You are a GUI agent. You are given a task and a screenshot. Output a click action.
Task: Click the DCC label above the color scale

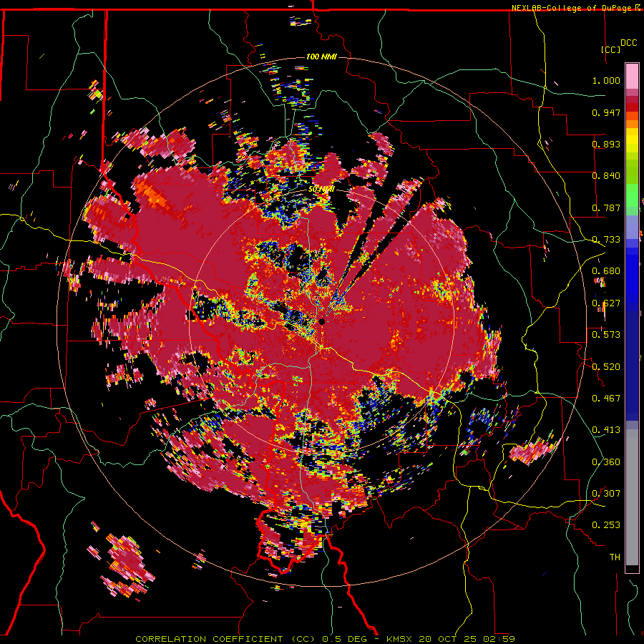[x=628, y=43]
